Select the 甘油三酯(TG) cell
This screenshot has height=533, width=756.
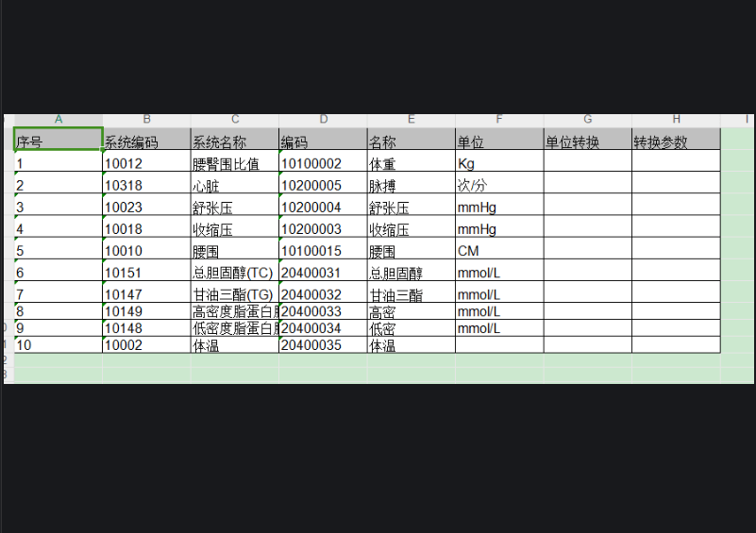(x=234, y=294)
